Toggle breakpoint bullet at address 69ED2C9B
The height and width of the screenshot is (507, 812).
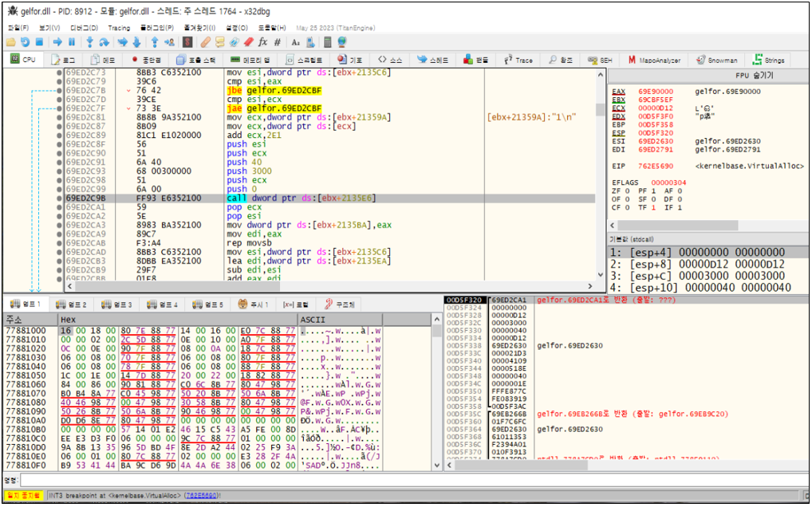coord(59,198)
